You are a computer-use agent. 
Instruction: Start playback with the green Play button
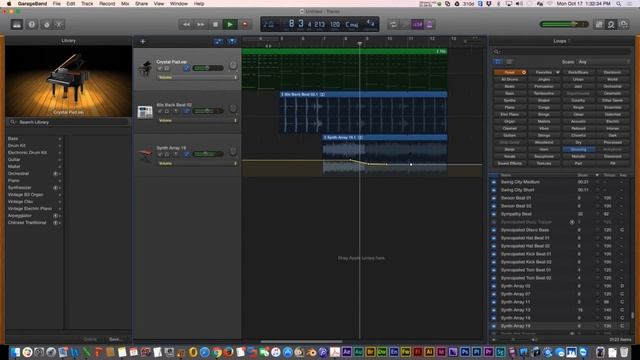230,24
